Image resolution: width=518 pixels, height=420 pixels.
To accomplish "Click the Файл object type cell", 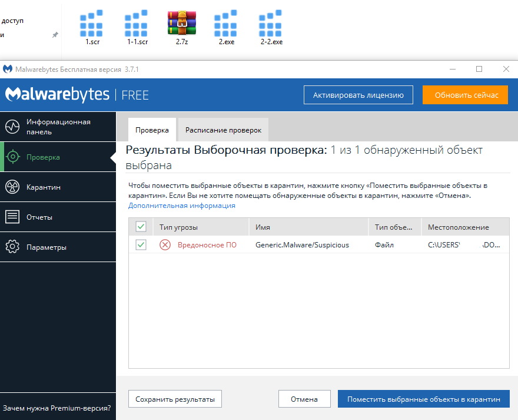I will pos(384,244).
